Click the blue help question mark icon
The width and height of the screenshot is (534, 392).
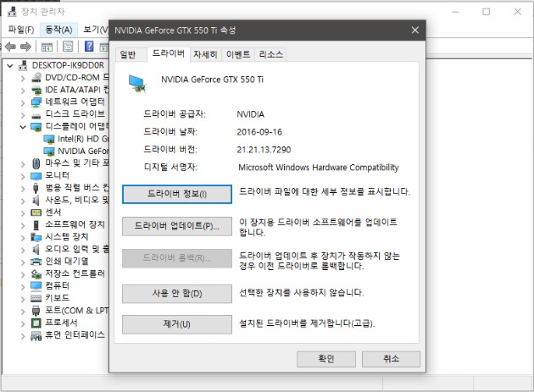click(89, 46)
